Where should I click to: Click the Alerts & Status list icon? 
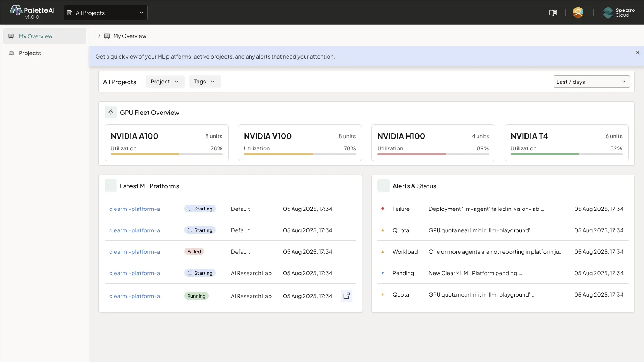point(383,186)
